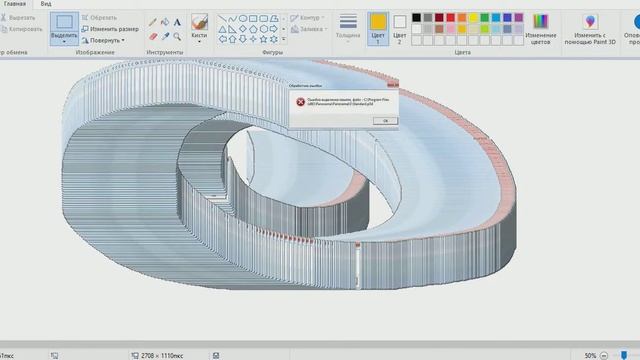
Task: Expand the Кисти brushes dropdown arrow
Action: coord(199,42)
